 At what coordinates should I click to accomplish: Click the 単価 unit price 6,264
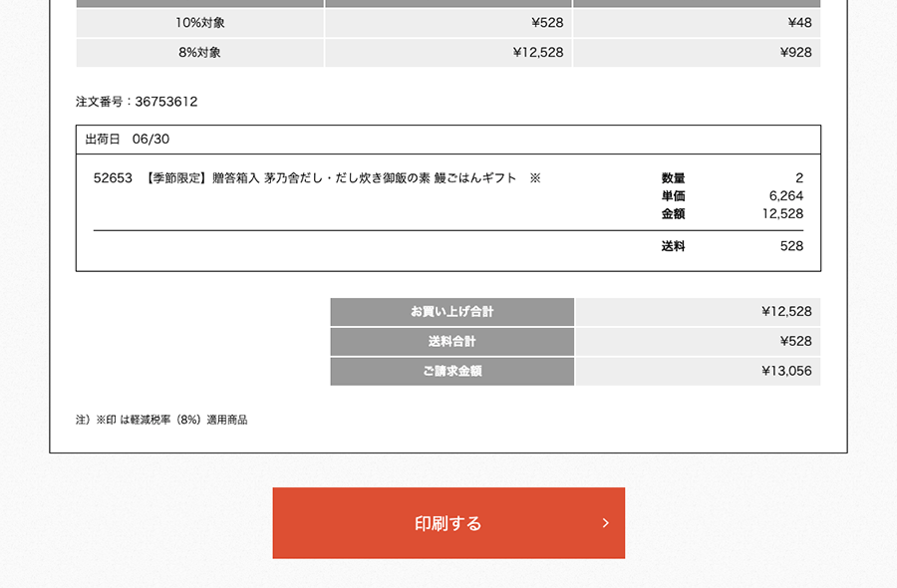pyautogui.click(x=786, y=196)
